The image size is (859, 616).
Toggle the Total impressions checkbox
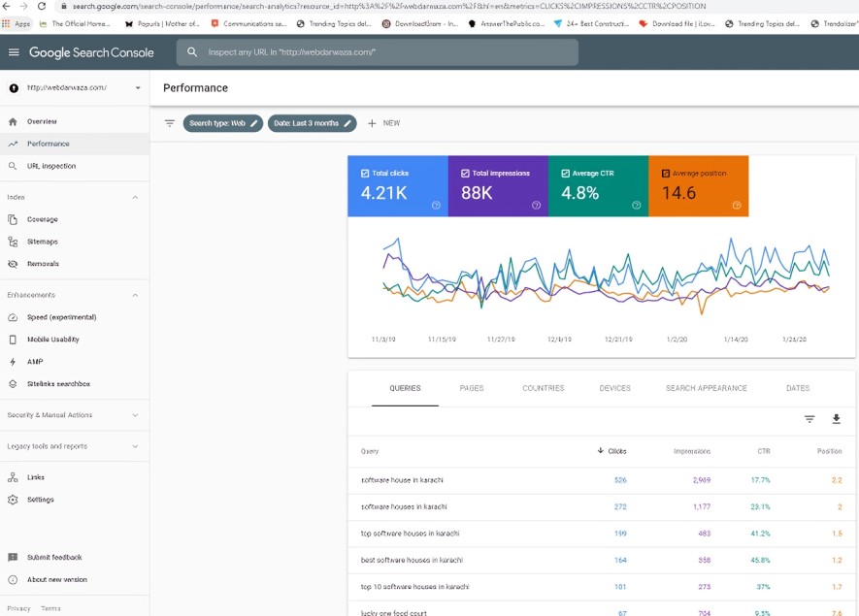[x=465, y=174]
